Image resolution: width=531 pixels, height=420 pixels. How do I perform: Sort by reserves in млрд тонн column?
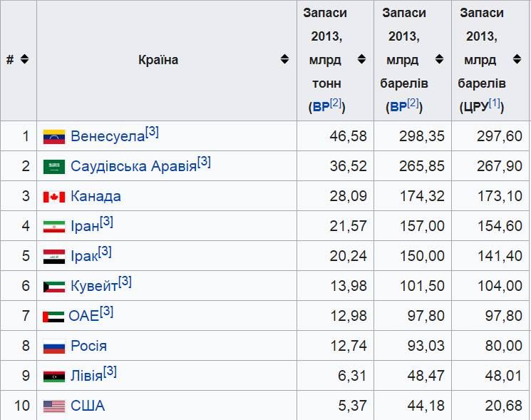tap(361, 59)
